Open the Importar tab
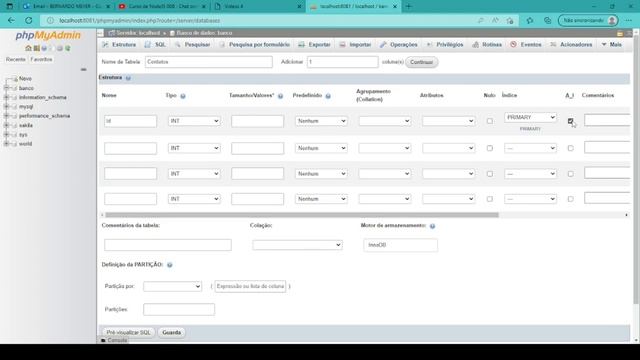 pos(355,44)
